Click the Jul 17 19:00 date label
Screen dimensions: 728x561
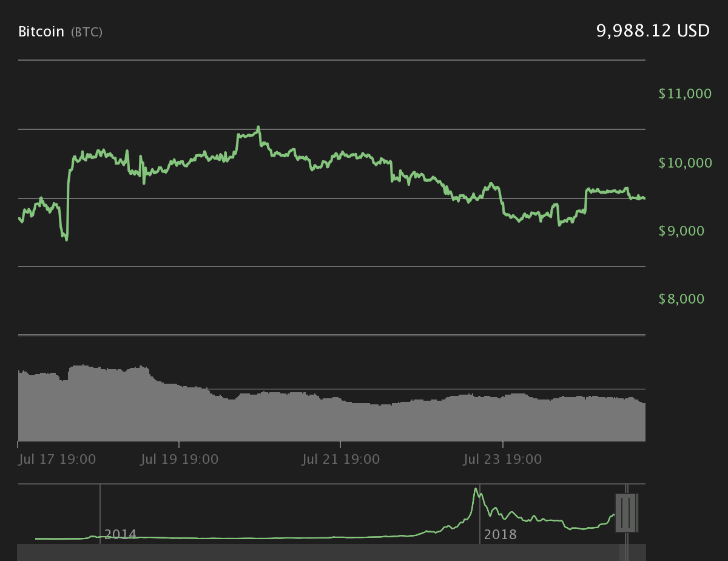(x=57, y=459)
